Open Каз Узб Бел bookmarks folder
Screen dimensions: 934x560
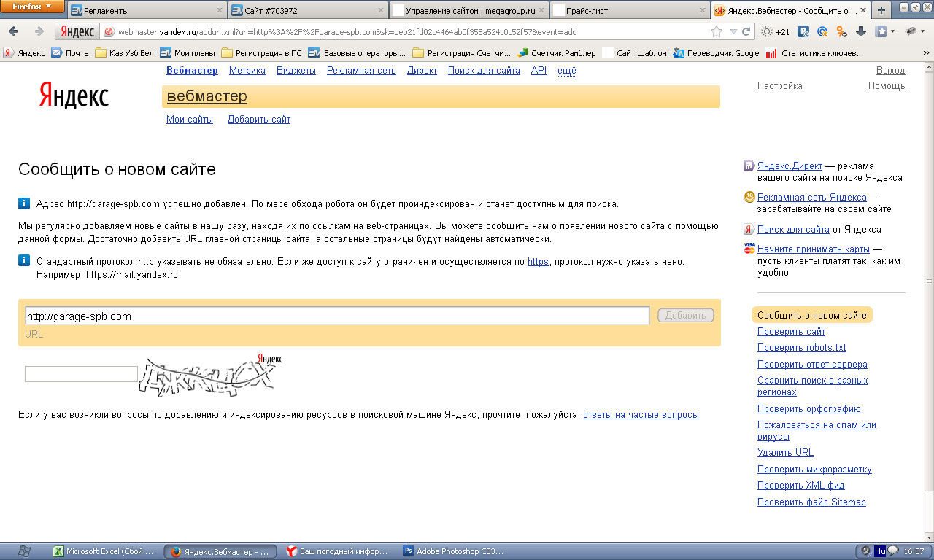(124, 52)
